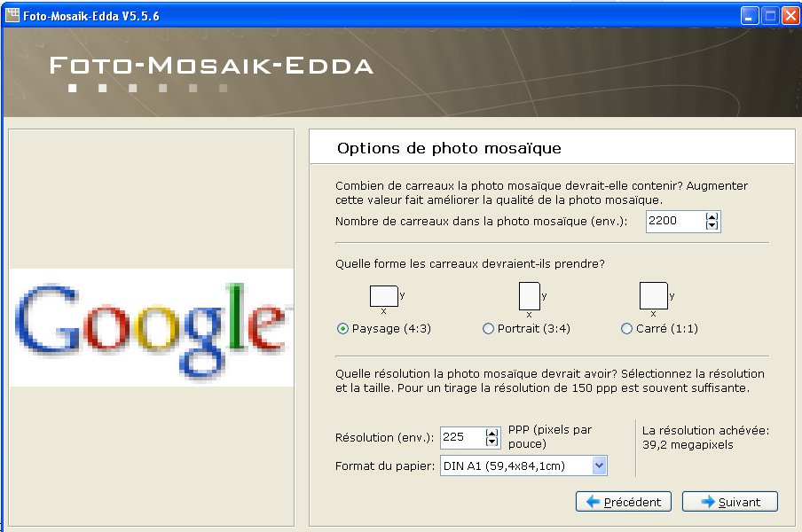Click the landscape tile shape icon
Viewport: 802px width, 532px height.
point(383,296)
